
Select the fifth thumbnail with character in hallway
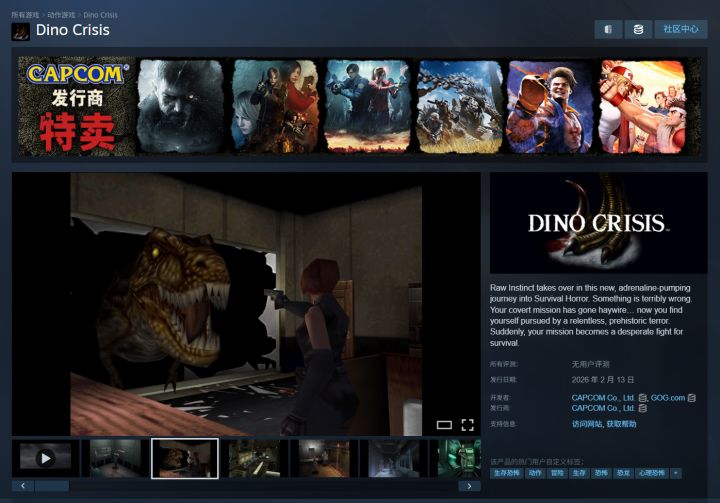[x=325, y=458]
